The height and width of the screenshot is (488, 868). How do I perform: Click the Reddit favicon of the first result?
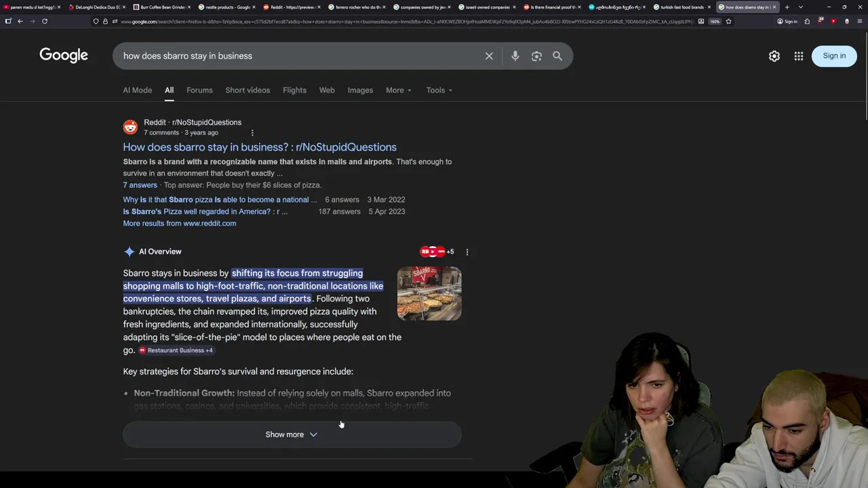[130, 127]
